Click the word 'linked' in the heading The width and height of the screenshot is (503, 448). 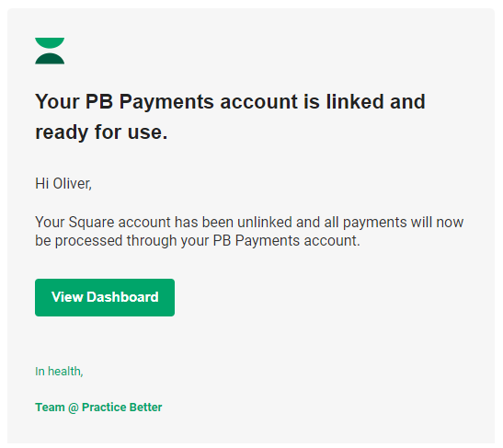pos(355,101)
